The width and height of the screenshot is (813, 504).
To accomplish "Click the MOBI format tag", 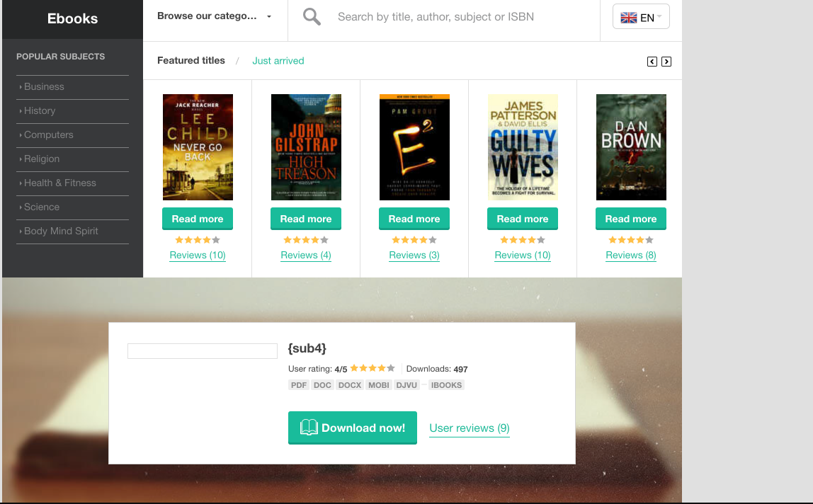I will [378, 385].
